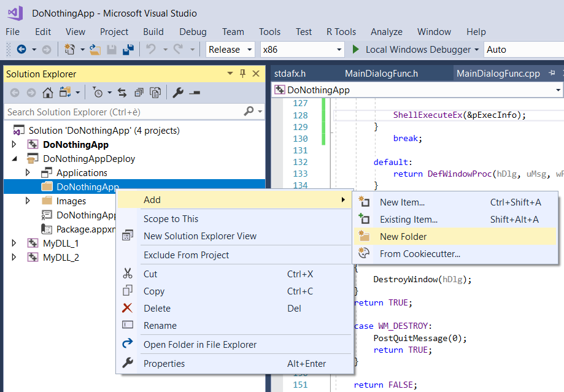Click Solution Explorer's Forward arrow icon

coord(31,93)
